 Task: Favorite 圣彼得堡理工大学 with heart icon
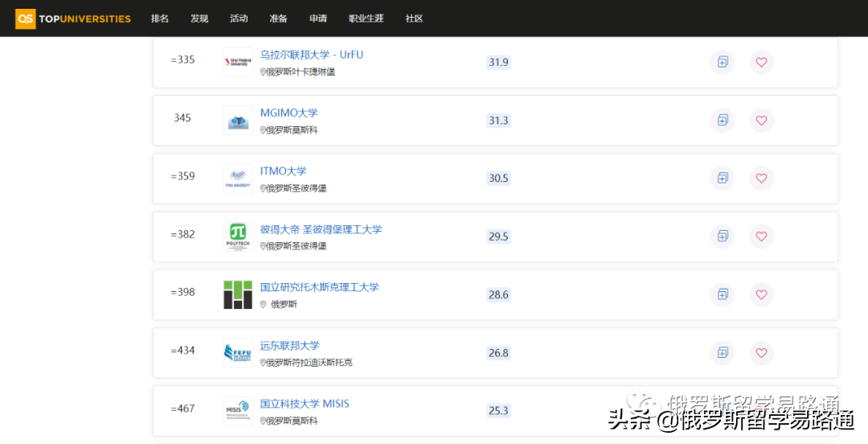pos(762,236)
